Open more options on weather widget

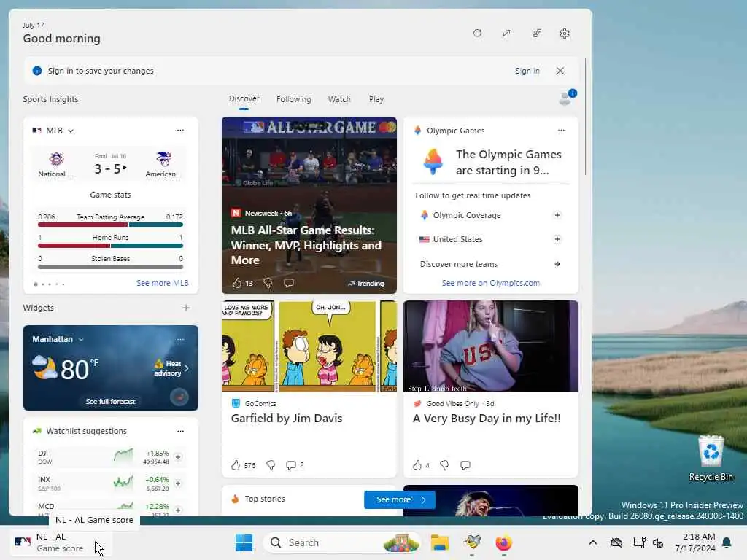click(181, 340)
